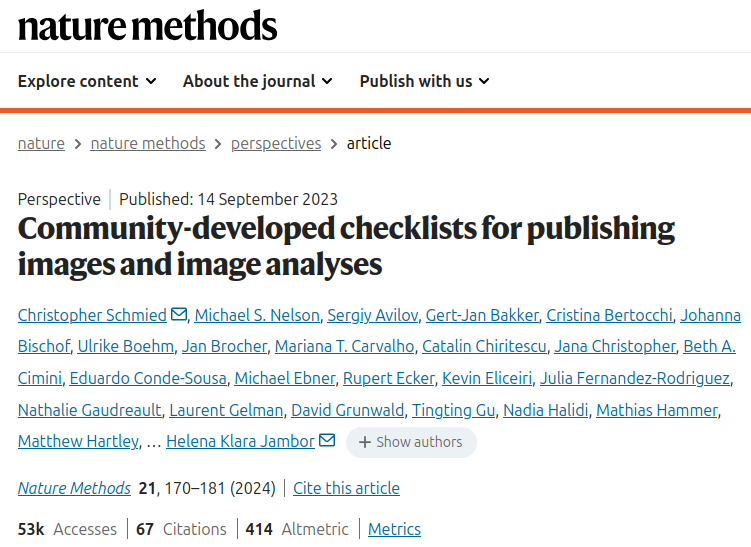Open the About the journal dropdown
The height and width of the screenshot is (547, 751).
(x=257, y=81)
